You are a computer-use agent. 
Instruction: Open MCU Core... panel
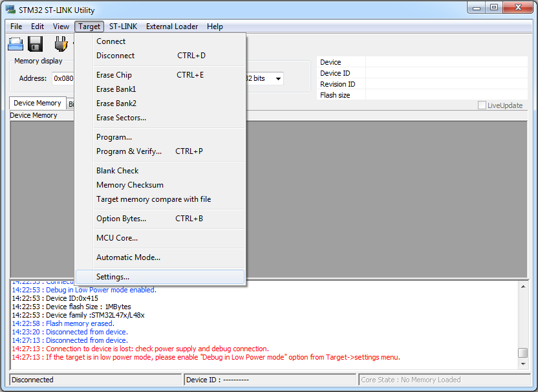160,238
